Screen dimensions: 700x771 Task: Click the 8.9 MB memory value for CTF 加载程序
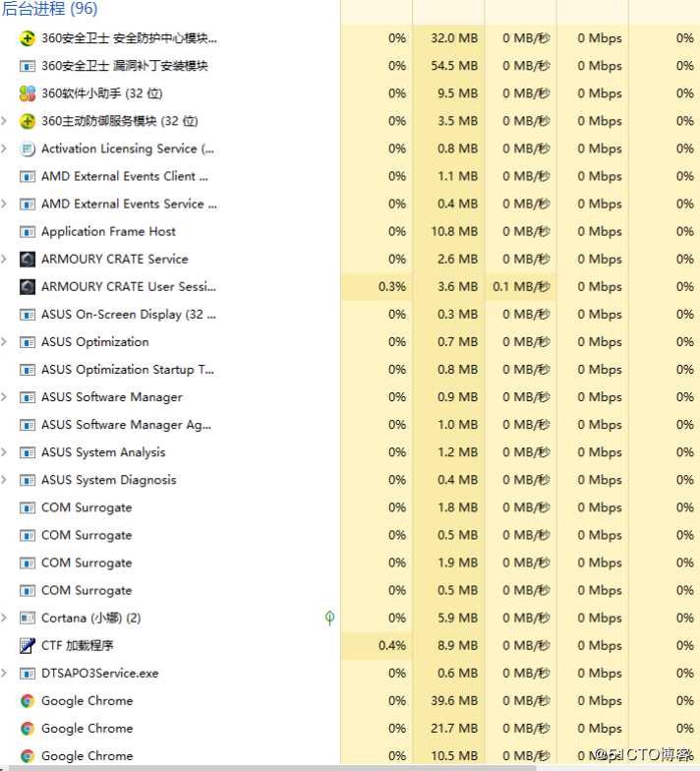click(458, 645)
